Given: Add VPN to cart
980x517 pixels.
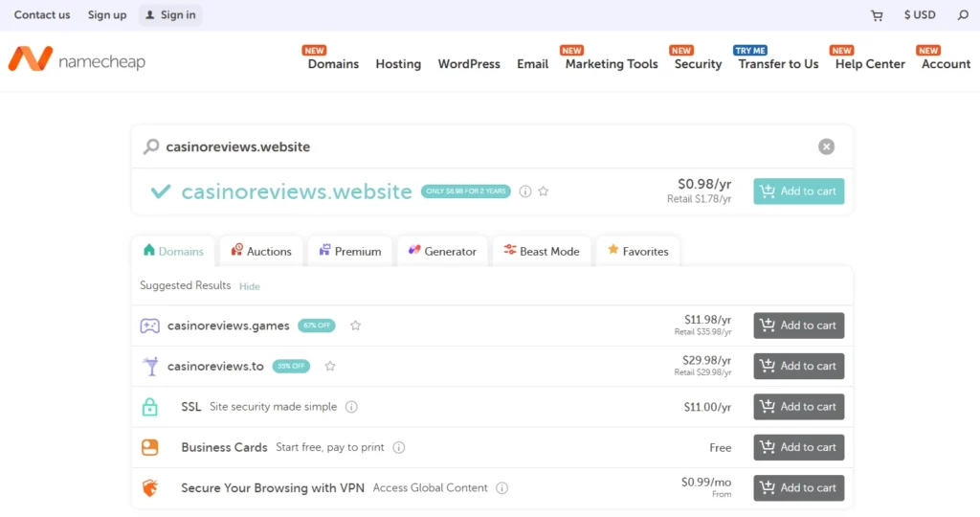Looking at the screenshot, I should 799,488.
